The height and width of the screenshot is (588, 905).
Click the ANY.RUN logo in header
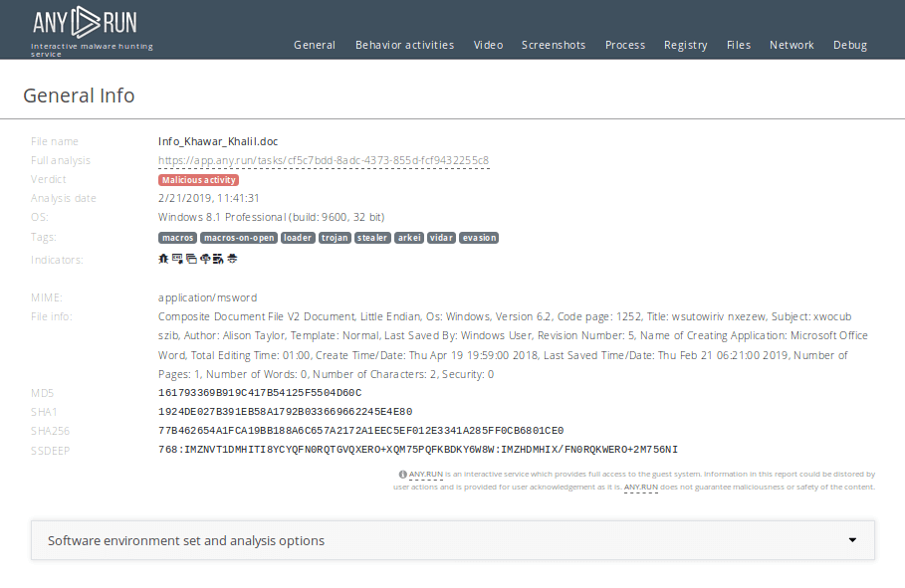(x=85, y=23)
